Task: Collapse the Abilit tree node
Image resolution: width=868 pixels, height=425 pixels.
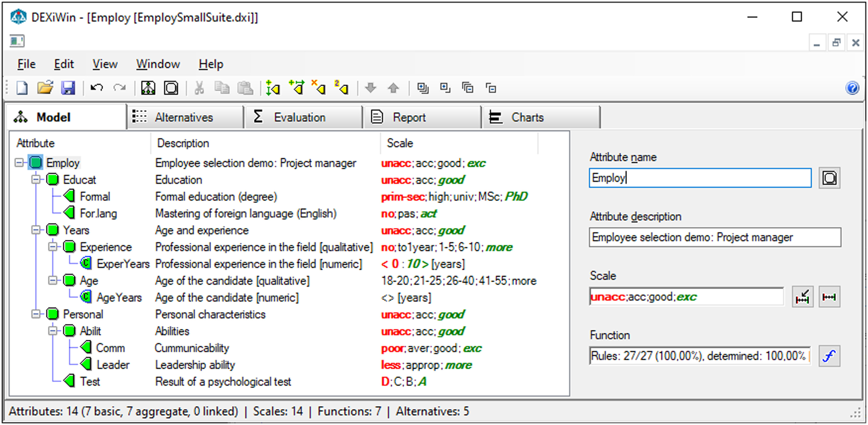Action: pyautogui.click(x=53, y=331)
